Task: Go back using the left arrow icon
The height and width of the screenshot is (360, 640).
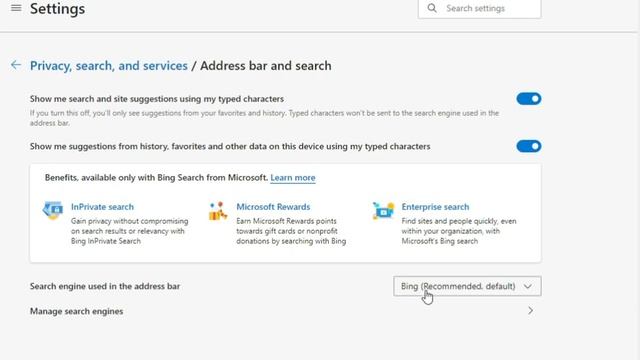Action: (x=16, y=65)
